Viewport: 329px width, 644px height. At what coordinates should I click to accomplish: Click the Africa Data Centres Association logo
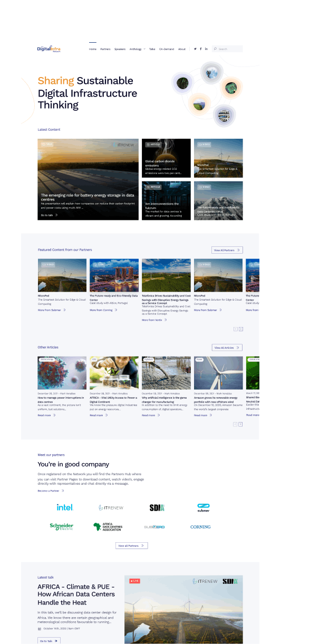pyautogui.click(x=108, y=526)
